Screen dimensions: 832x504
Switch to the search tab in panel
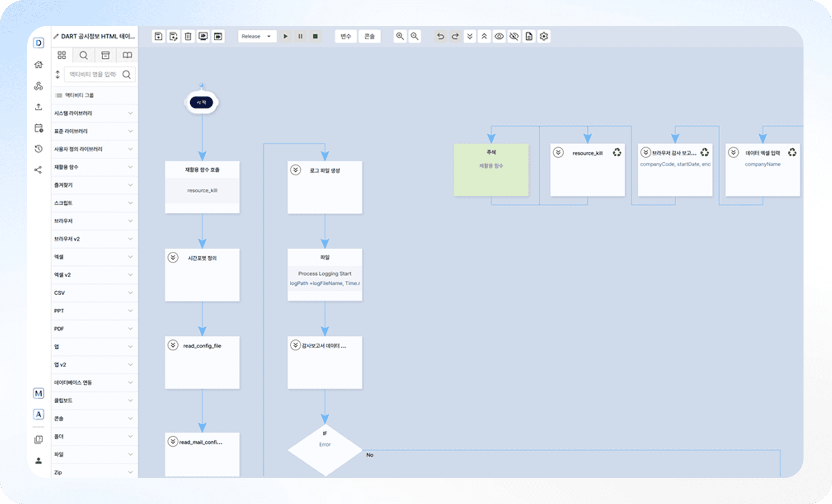83,55
